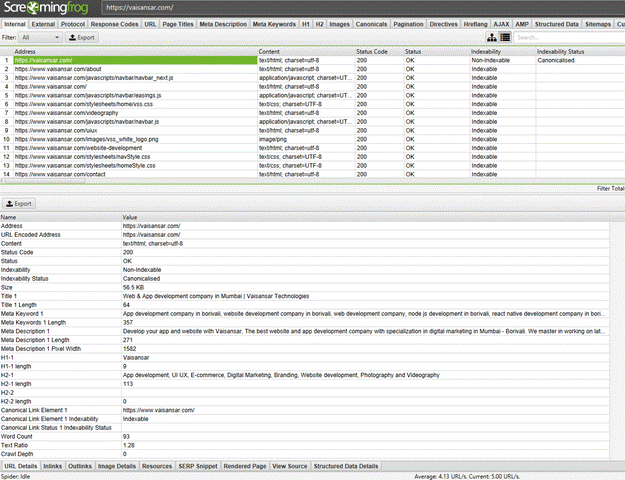Click the top Export button
This screenshot has height=480, width=625.
coord(83,37)
